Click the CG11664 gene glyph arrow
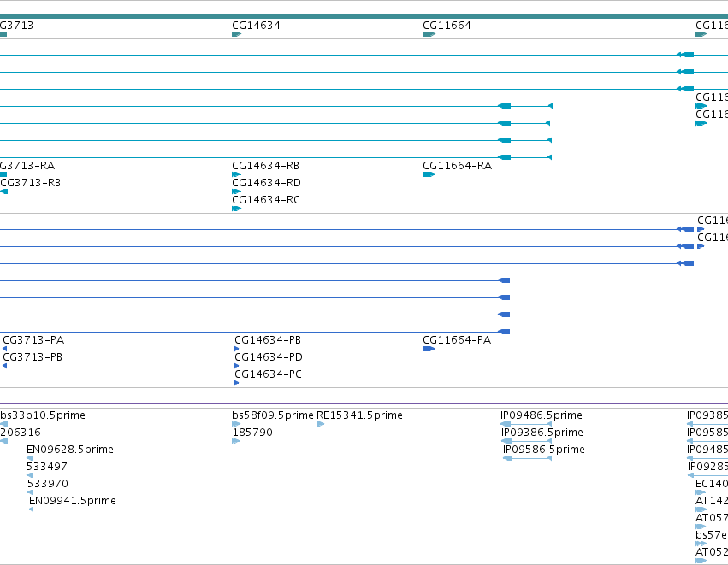Image resolution: width=728 pixels, height=565 pixels. 429,34
